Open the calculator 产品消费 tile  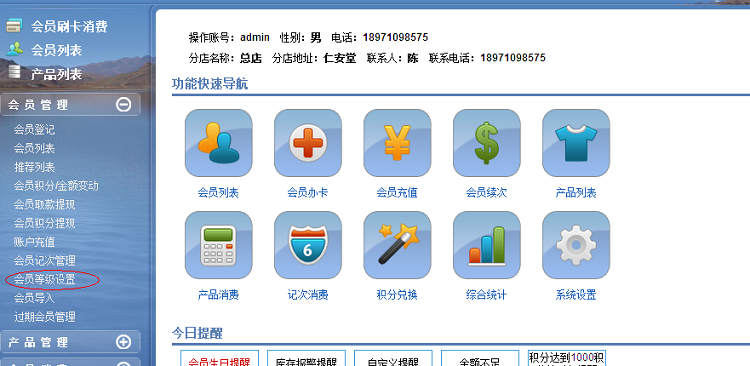[x=219, y=245]
